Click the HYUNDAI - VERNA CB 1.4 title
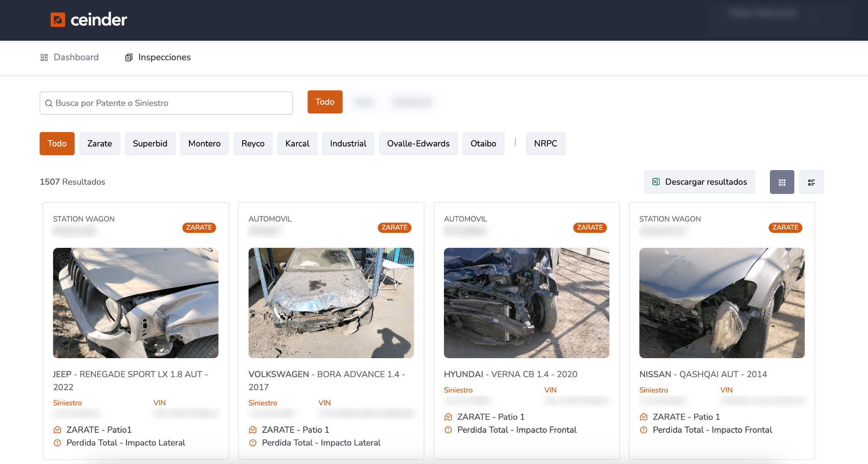 [x=510, y=374]
